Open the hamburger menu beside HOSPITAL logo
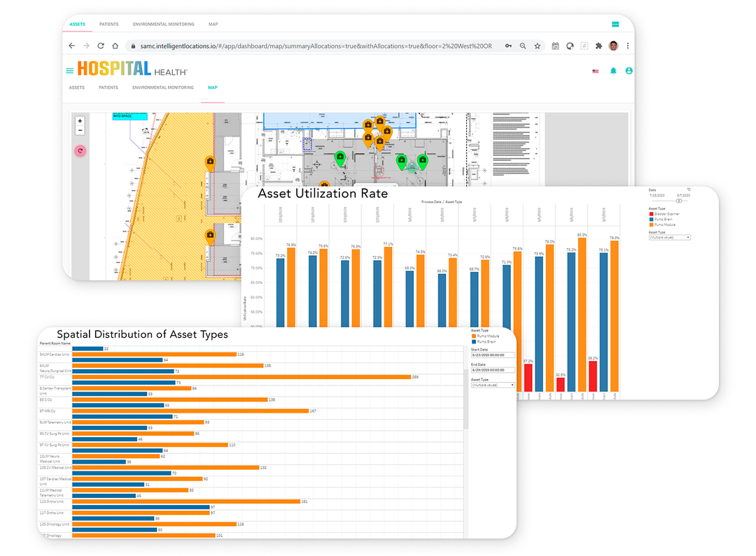Screen dimensions: 756x556 tap(69, 71)
